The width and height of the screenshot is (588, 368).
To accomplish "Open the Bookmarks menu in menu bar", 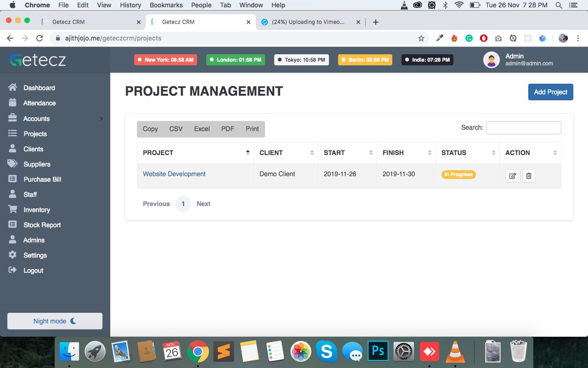I will (166, 5).
